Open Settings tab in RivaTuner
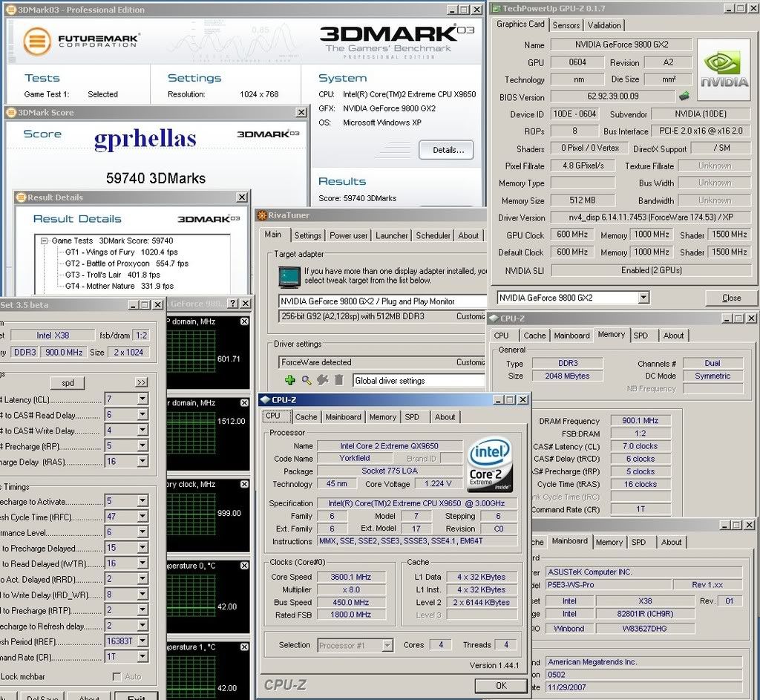 308,235
